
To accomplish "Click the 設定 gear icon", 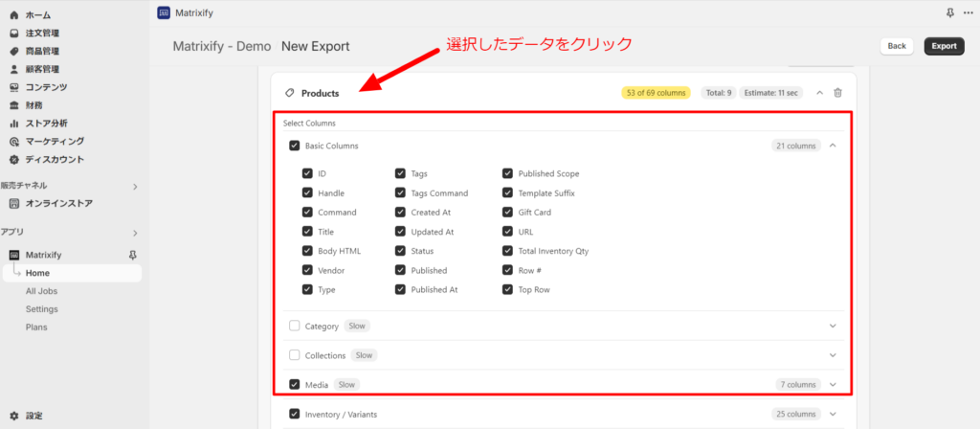I will click(x=14, y=416).
